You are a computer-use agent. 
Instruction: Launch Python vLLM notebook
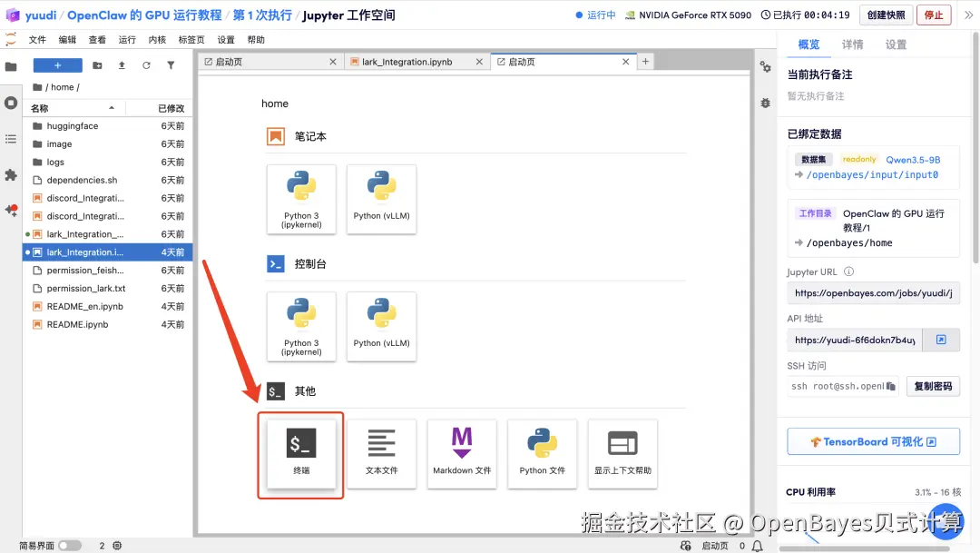click(x=381, y=200)
